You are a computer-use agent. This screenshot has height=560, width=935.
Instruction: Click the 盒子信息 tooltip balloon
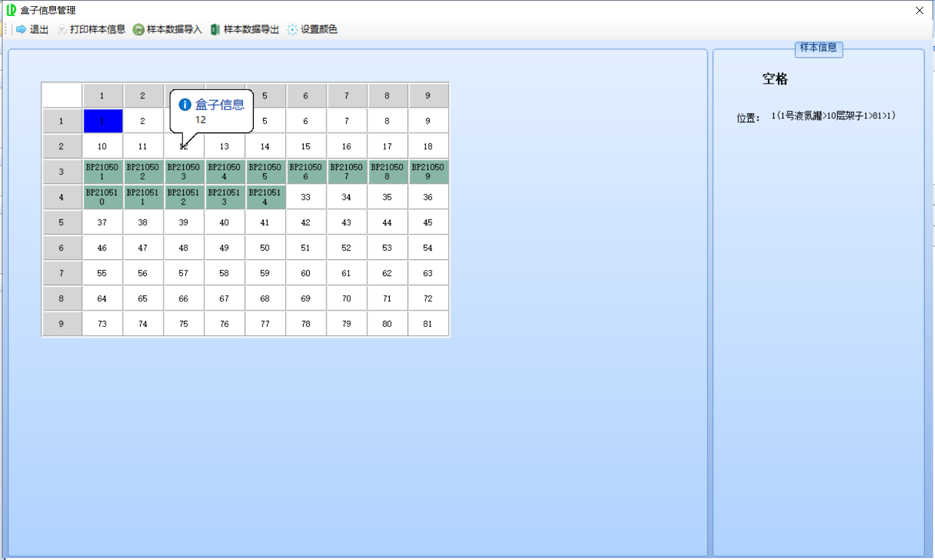[x=211, y=111]
